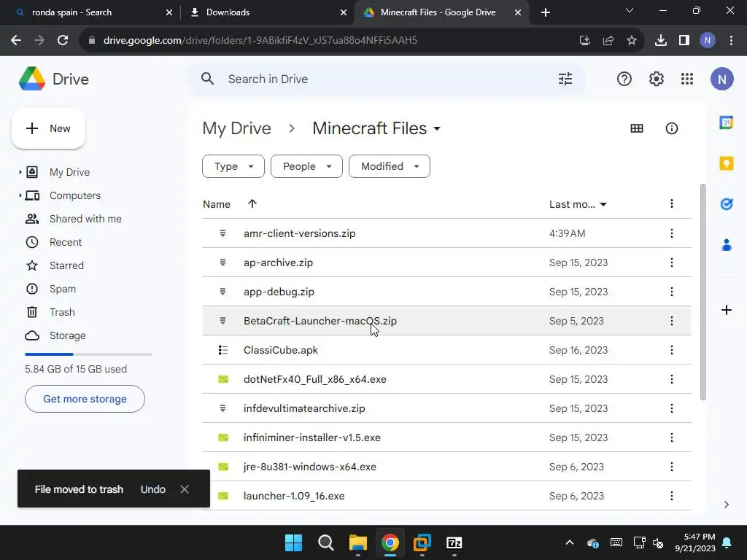
Task: Click the storage usage progress bar
Action: point(88,354)
